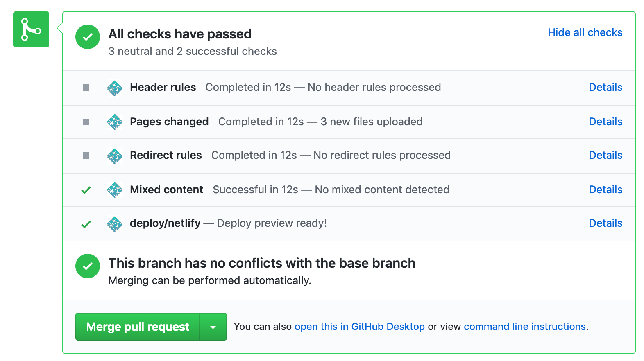Image resolution: width=644 pixels, height=361 pixels.
Task: Open merge method dropdown arrow
Action: pyautogui.click(x=213, y=327)
